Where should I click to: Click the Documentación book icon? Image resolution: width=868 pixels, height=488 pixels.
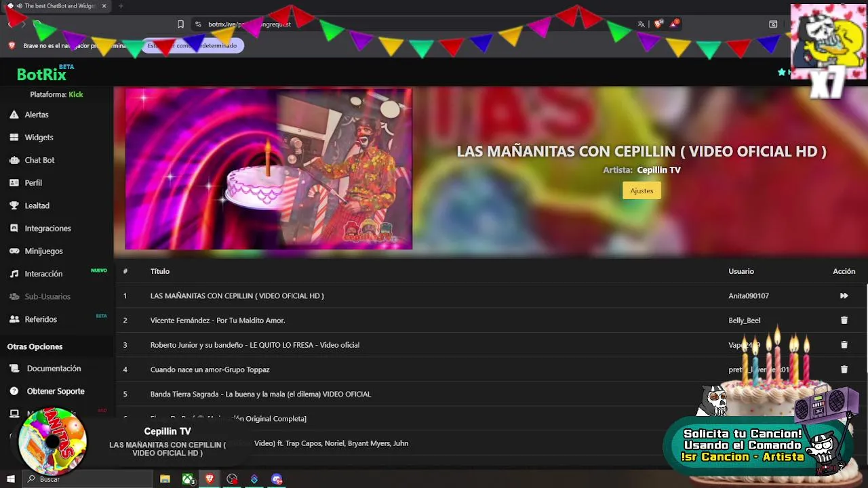14,369
